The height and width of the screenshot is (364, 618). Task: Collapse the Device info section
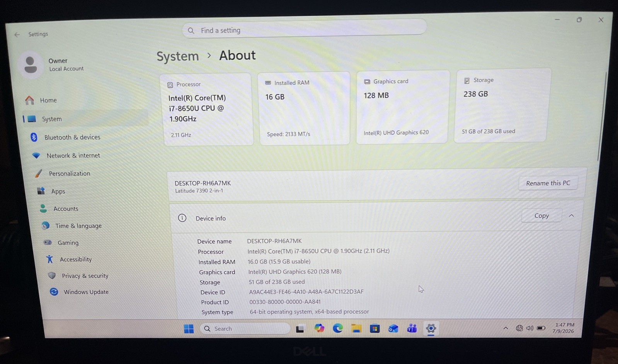coord(571,215)
